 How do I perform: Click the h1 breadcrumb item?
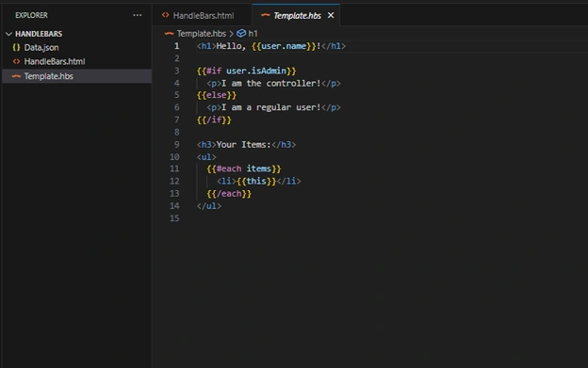pos(253,34)
